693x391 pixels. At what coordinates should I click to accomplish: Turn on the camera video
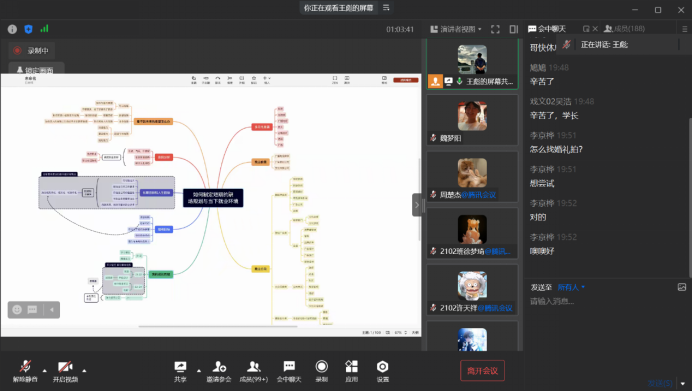coord(65,371)
